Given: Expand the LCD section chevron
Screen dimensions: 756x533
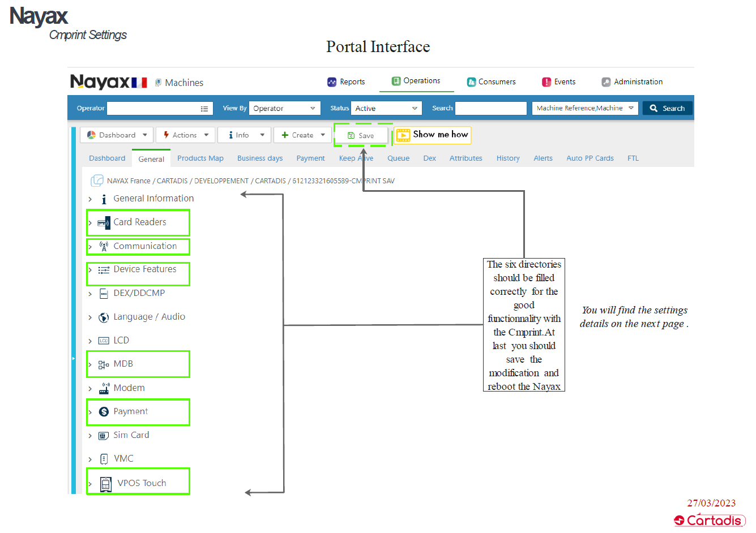Looking at the screenshot, I should click(x=90, y=341).
